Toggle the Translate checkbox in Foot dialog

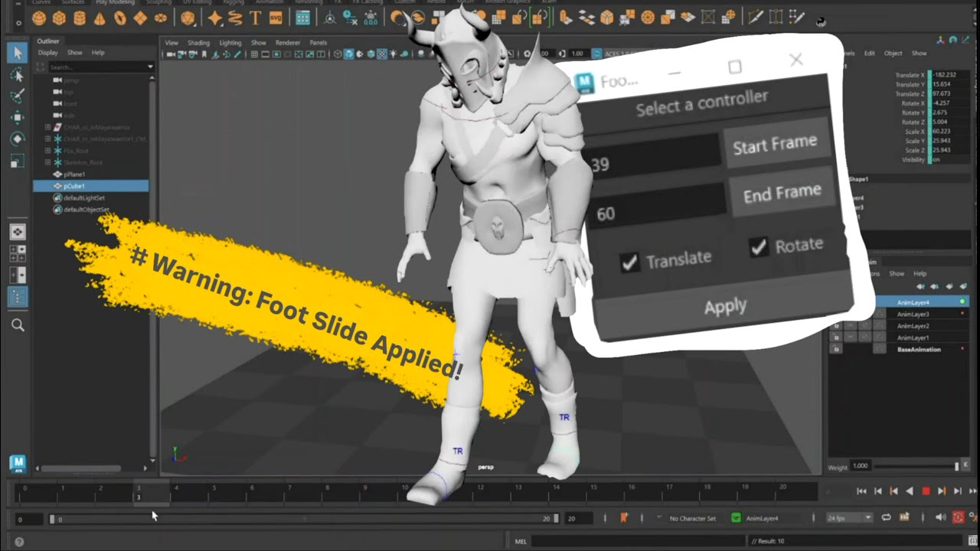tap(629, 262)
